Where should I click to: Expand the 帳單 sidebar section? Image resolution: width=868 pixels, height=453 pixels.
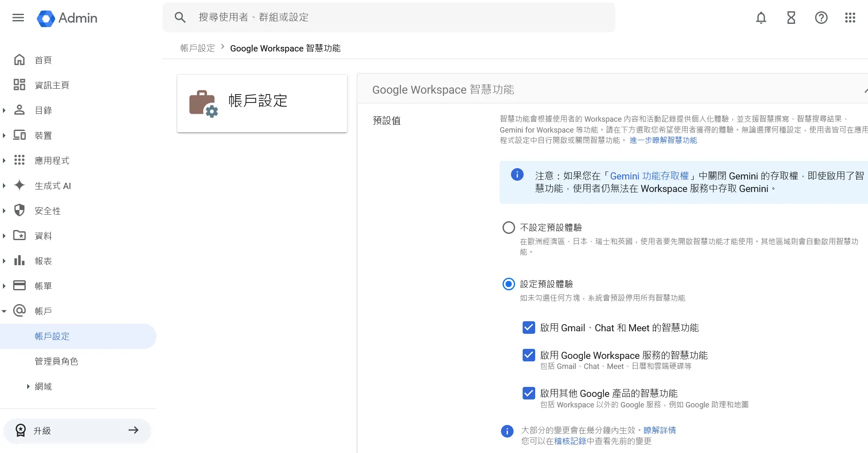(4, 286)
